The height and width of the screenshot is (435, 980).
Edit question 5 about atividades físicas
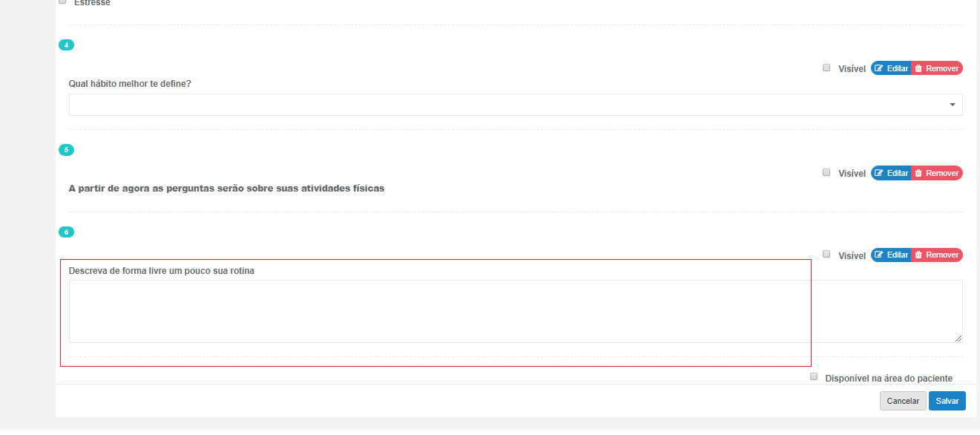coord(891,173)
